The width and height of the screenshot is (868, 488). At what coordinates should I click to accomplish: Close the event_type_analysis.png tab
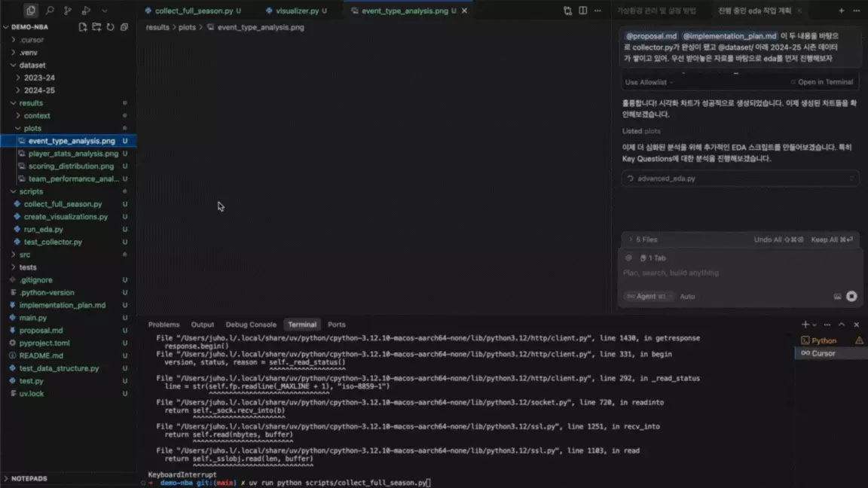click(464, 11)
